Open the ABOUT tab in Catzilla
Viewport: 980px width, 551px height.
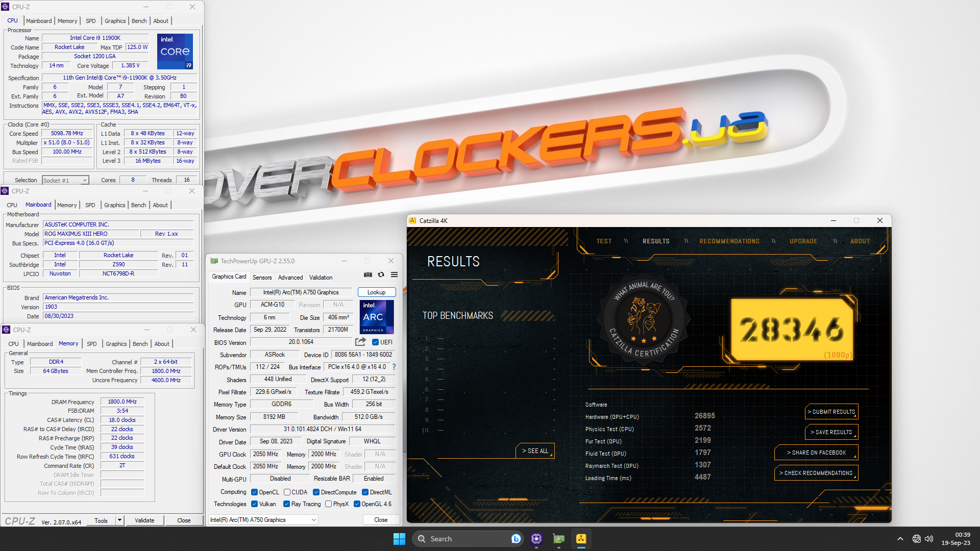coord(860,241)
